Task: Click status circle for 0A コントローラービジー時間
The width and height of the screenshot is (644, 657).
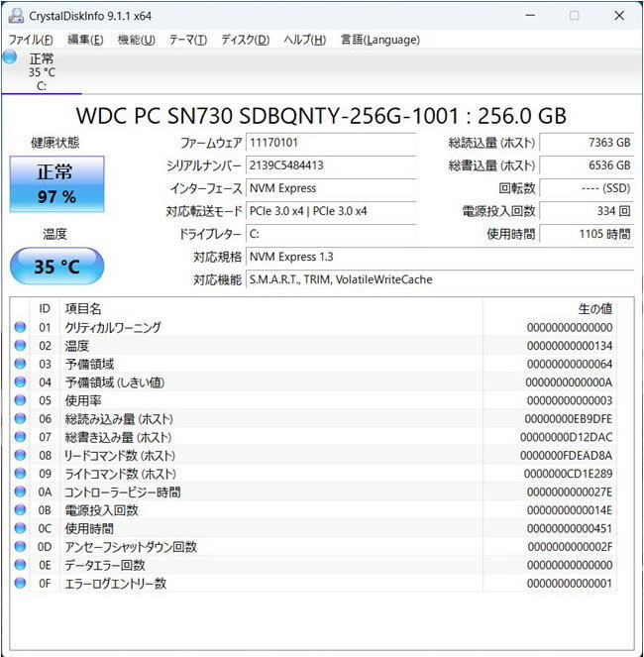Action: tap(20, 492)
